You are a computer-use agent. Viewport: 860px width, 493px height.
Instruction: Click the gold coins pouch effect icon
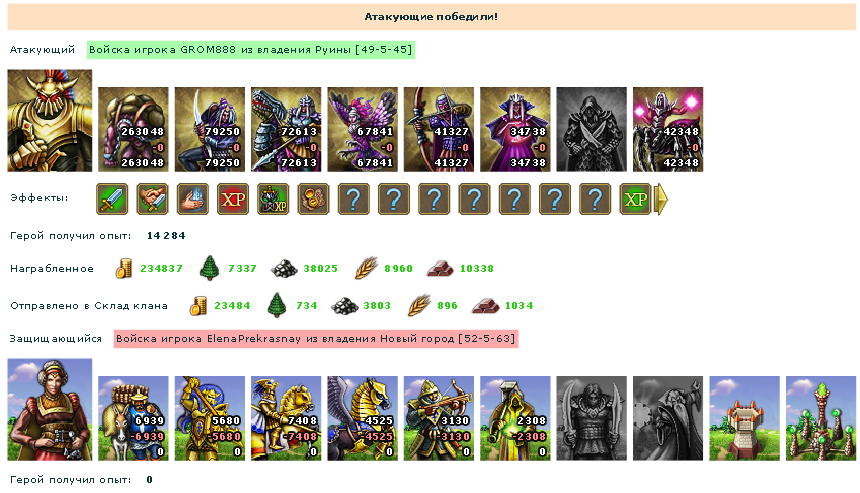pyautogui.click(x=314, y=199)
